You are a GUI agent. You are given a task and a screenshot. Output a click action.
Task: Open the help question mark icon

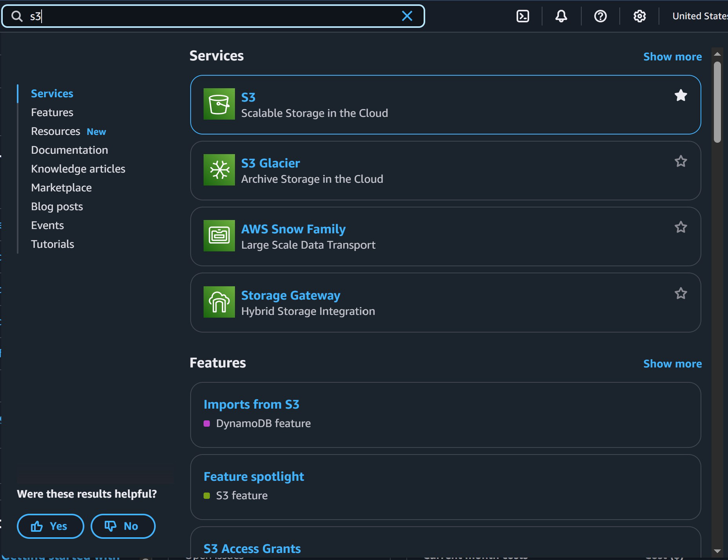pyautogui.click(x=600, y=16)
